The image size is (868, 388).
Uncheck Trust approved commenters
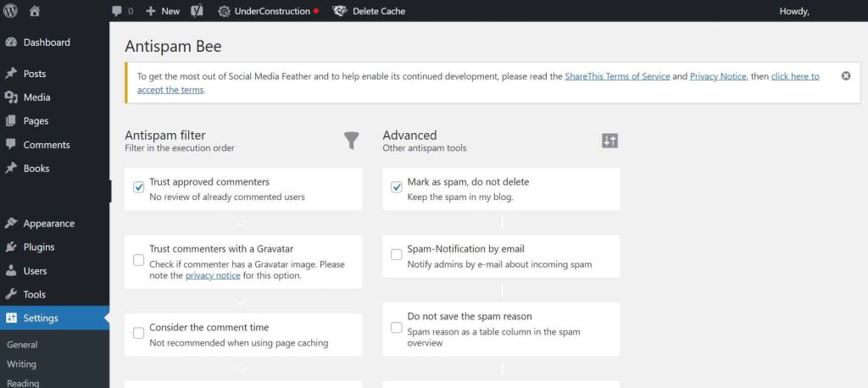pyautogui.click(x=139, y=187)
